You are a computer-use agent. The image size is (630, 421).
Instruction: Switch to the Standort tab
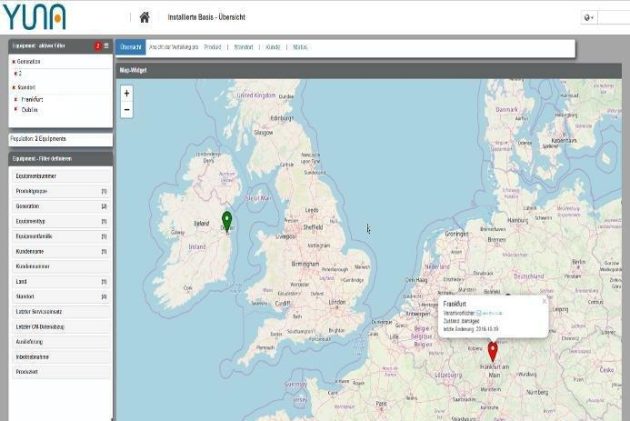[243, 47]
